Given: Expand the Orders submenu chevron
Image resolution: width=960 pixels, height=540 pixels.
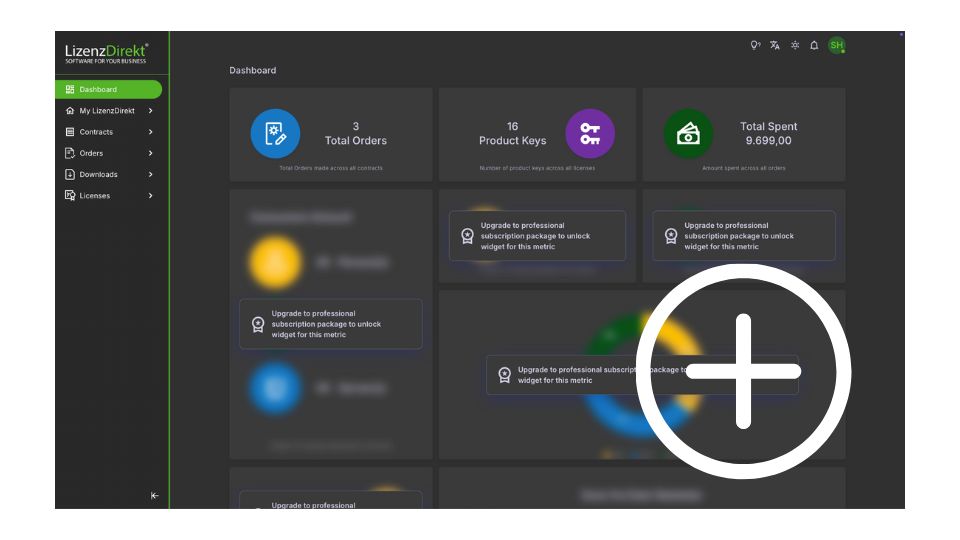Looking at the screenshot, I should coord(151,153).
